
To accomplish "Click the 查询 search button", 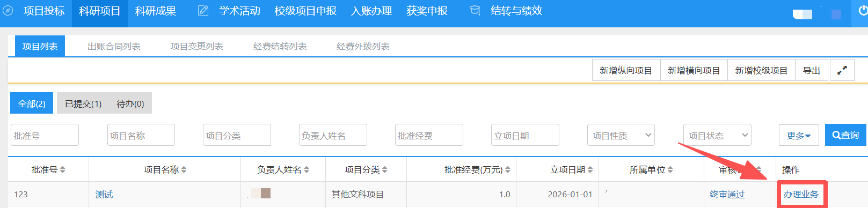I will click(x=845, y=135).
